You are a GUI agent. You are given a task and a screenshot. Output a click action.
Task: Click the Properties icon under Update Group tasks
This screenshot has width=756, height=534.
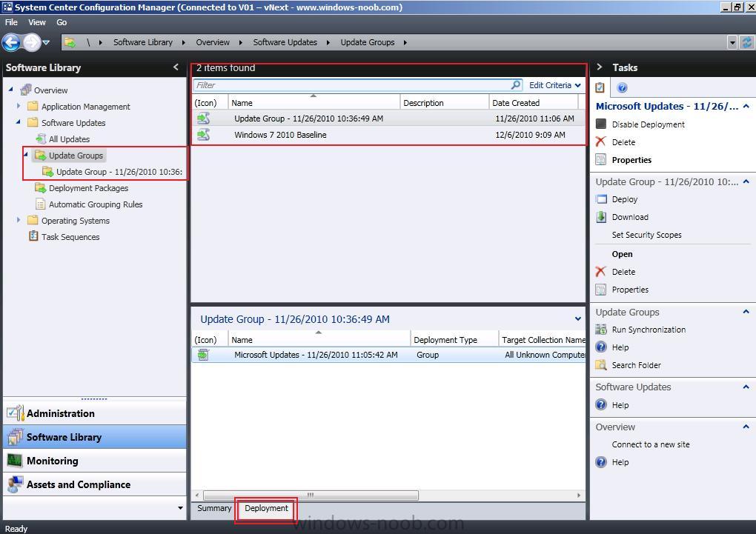[x=601, y=289]
